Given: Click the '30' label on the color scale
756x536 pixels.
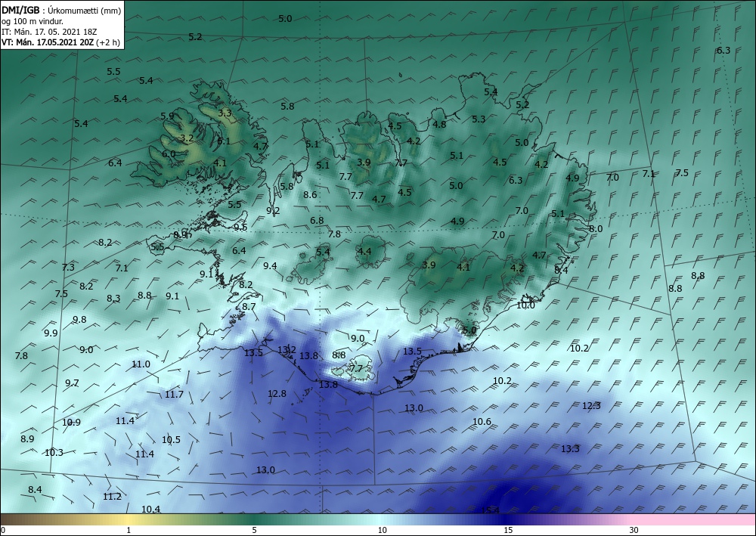Looking at the screenshot, I should click(x=634, y=531).
